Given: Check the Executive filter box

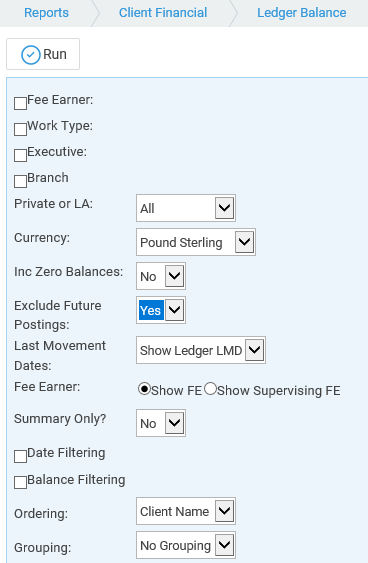Looking at the screenshot, I should pyautogui.click(x=20, y=155).
